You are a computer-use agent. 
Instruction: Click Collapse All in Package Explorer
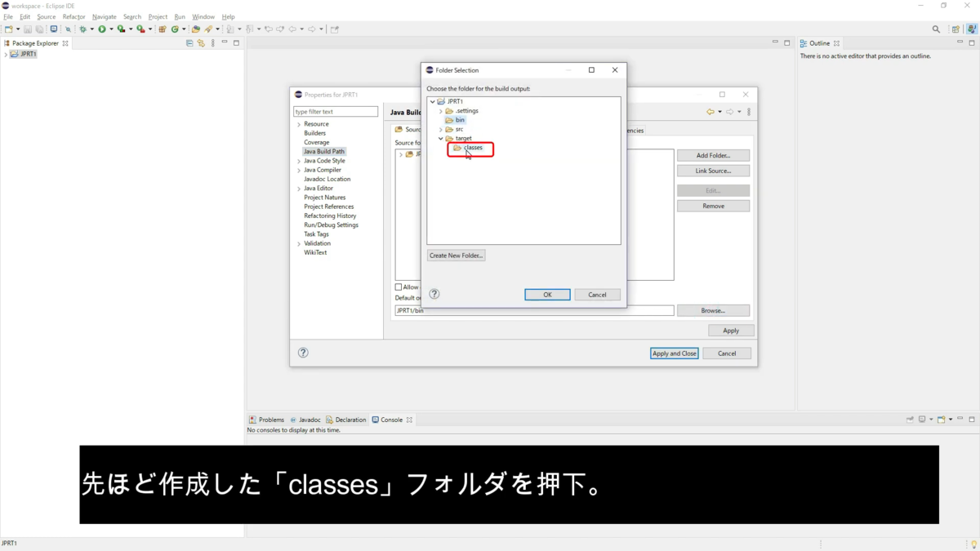click(x=189, y=42)
